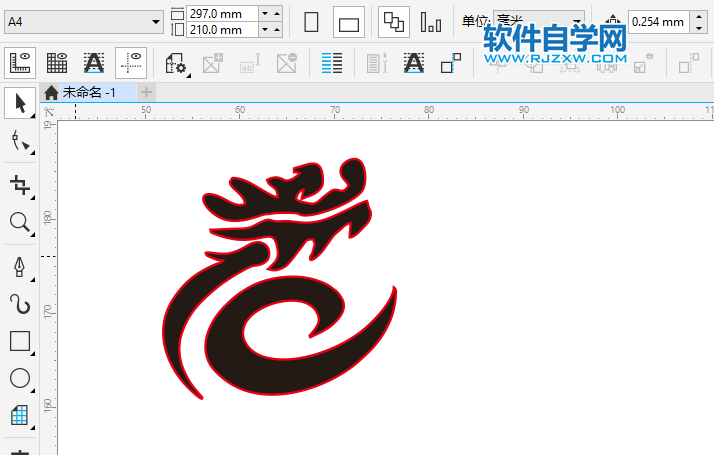Add a new document with plus tab

point(146,92)
